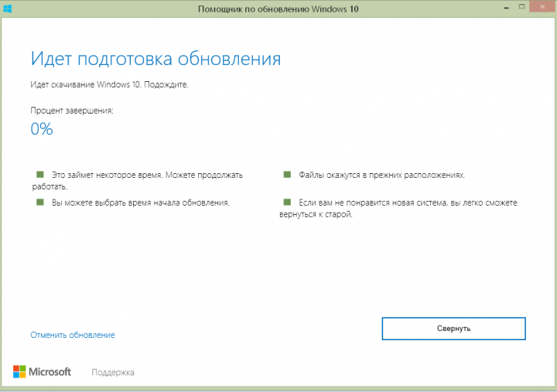Minimize the Windows 10 update assistant window

click(x=506, y=7)
